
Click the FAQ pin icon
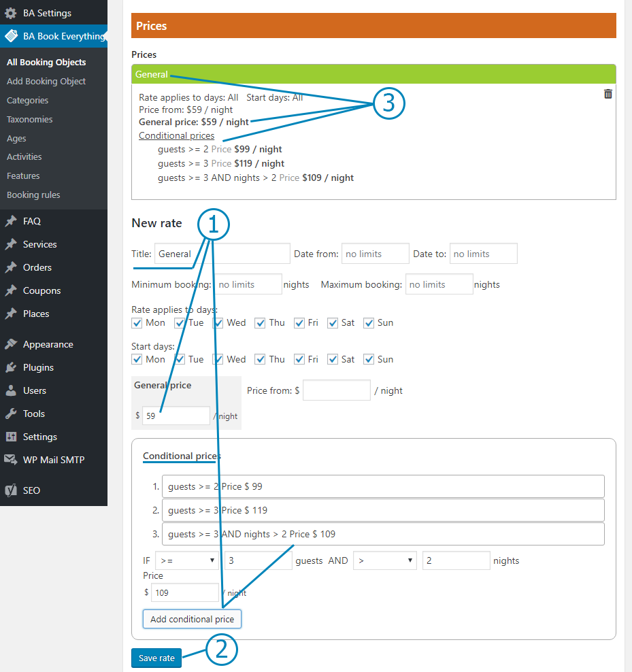point(11,221)
